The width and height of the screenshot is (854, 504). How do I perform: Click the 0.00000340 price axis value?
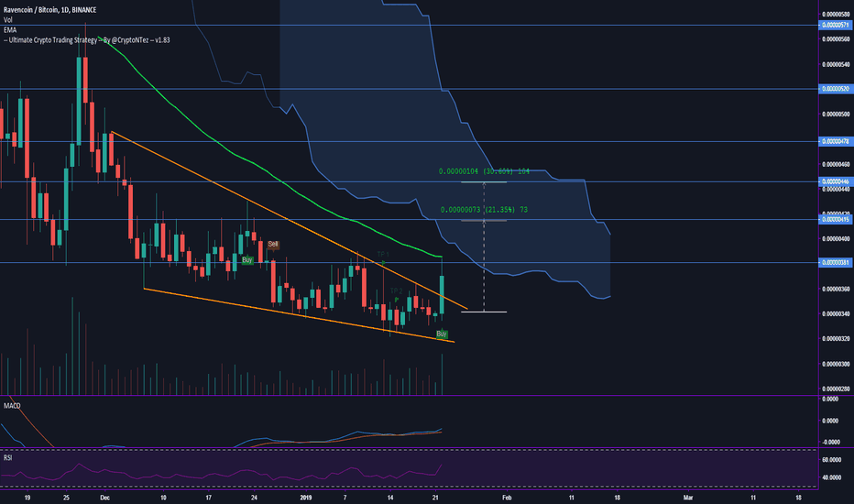836,313
